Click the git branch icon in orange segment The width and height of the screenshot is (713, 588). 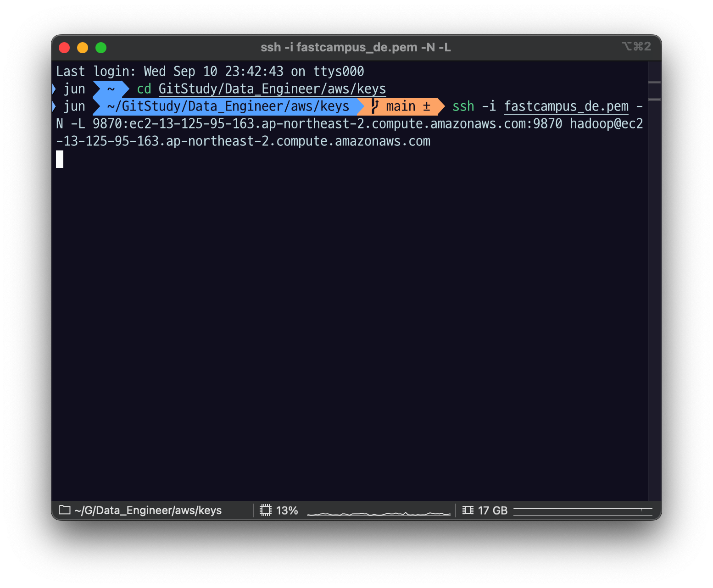click(x=375, y=106)
